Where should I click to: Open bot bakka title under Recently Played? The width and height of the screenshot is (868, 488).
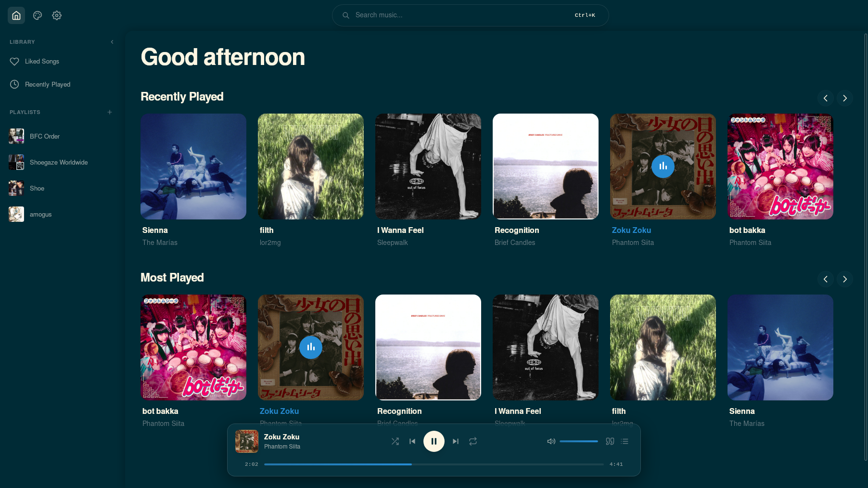point(747,231)
